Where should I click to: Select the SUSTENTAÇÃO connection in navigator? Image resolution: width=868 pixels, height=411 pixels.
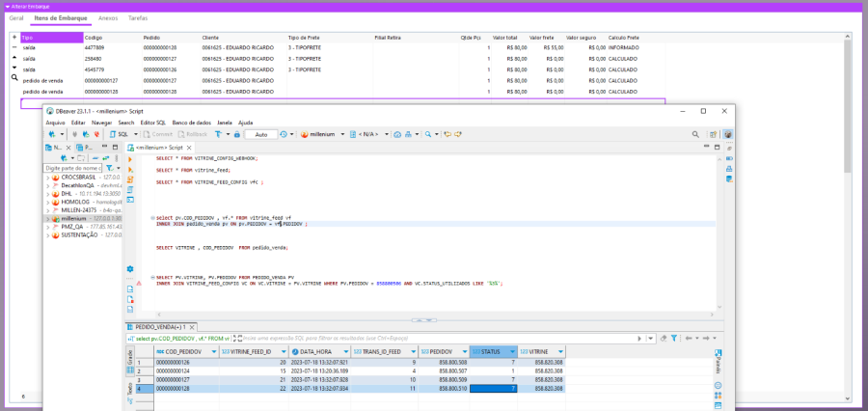point(79,234)
